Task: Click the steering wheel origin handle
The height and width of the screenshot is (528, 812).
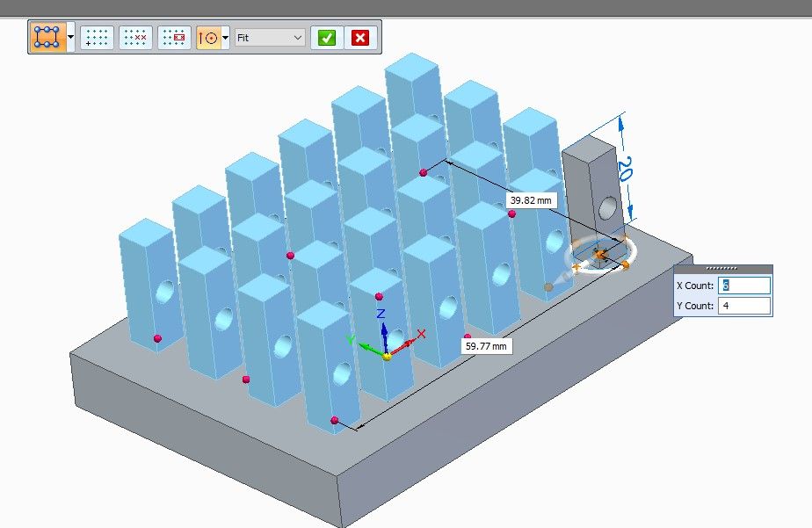Action: click(x=601, y=255)
